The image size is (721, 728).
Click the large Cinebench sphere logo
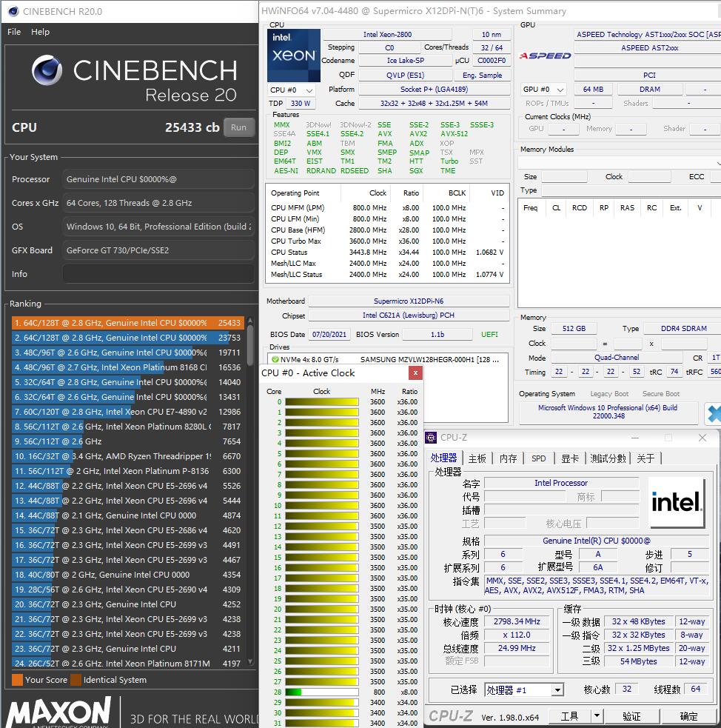47,70
